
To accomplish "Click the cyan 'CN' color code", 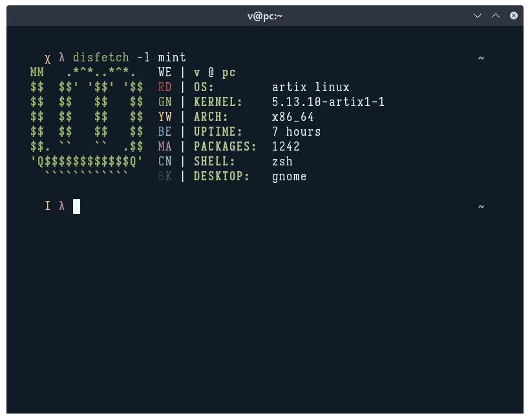I will (165, 162).
